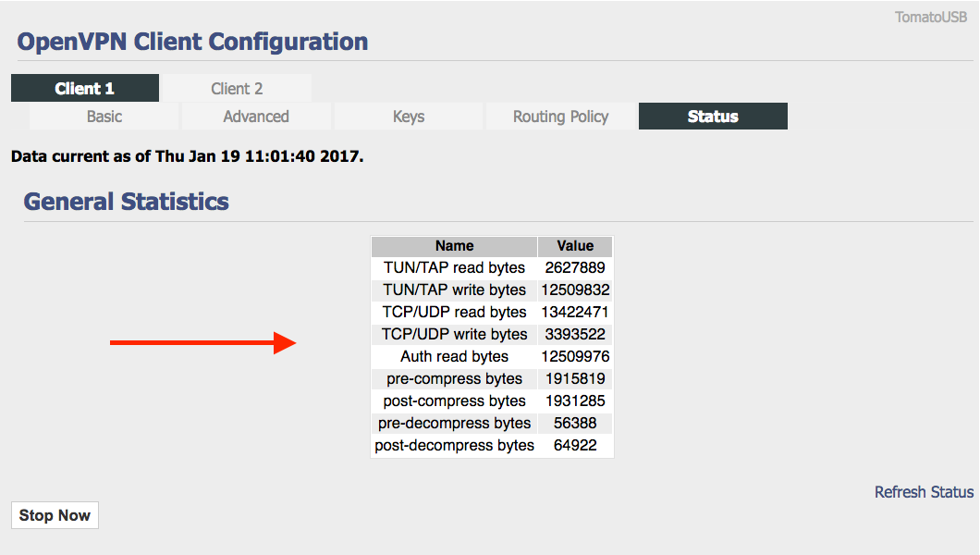Select the post-compress bytes row label
980x555 pixels.
[x=454, y=401]
